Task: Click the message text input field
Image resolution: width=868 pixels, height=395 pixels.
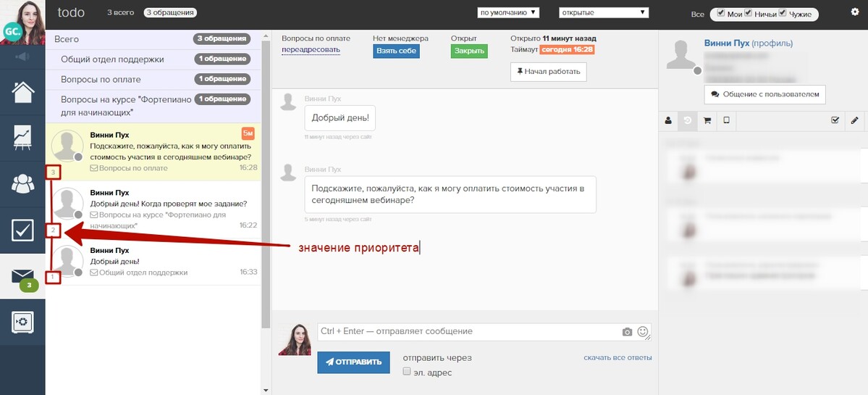Action: 484,332
